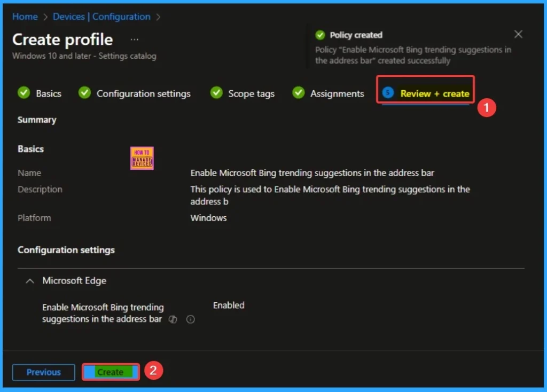Select the Review + create step
Viewport: 547px width, 392px height.
coord(434,93)
